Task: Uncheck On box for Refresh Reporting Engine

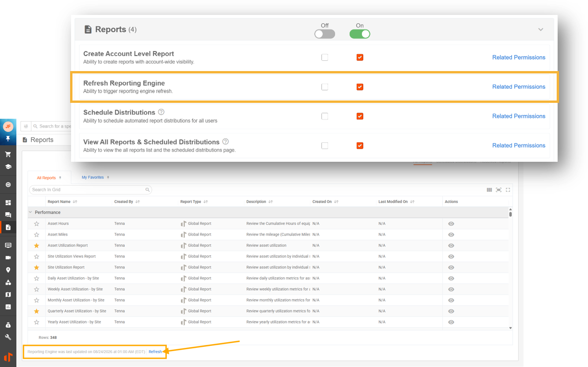Action: [360, 87]
